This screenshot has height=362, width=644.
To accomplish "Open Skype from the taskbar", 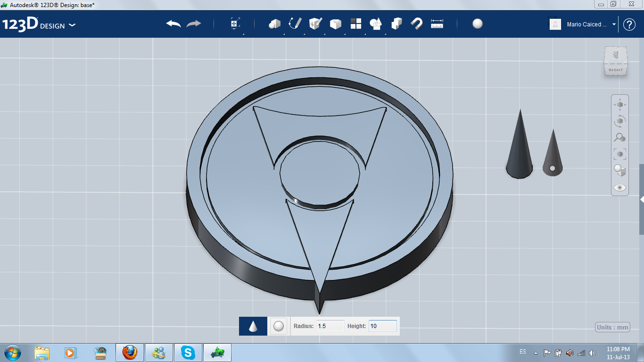I will (x=188, y=352).
